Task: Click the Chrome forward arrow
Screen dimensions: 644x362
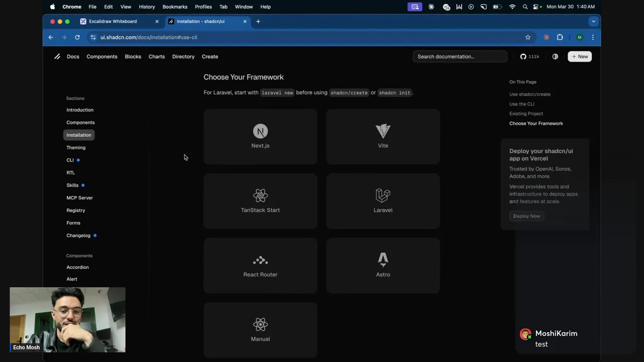Action: tap(64, 37)
